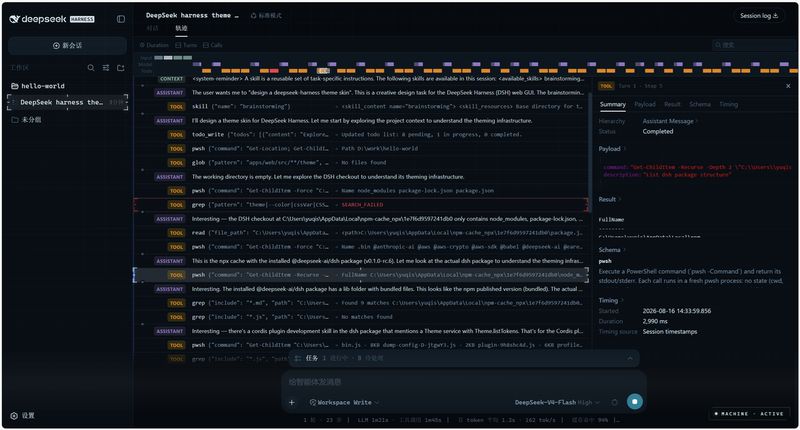Viewport: 800px width, 430px height.
Task: Click the MACHINE · ACTIVE status badge
Action: pyautogui.click(x=749, y=414)
